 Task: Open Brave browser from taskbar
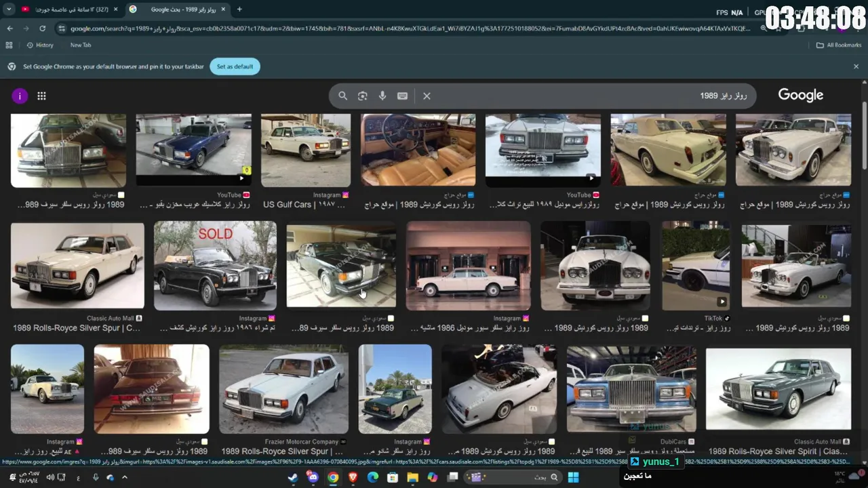coord(353,477)
